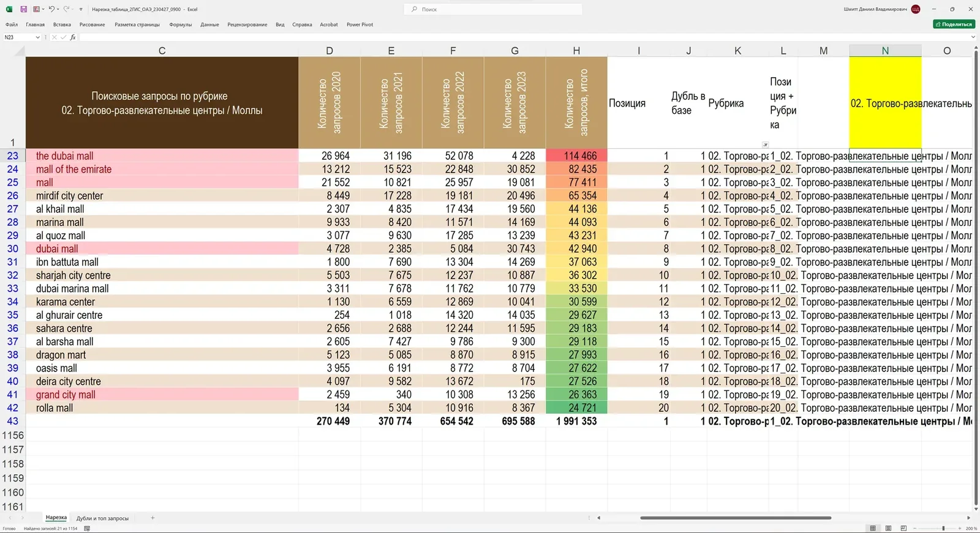The image size is (980, 533).
Task: Zoom out using the minus button
Action: tap(914, 528)
